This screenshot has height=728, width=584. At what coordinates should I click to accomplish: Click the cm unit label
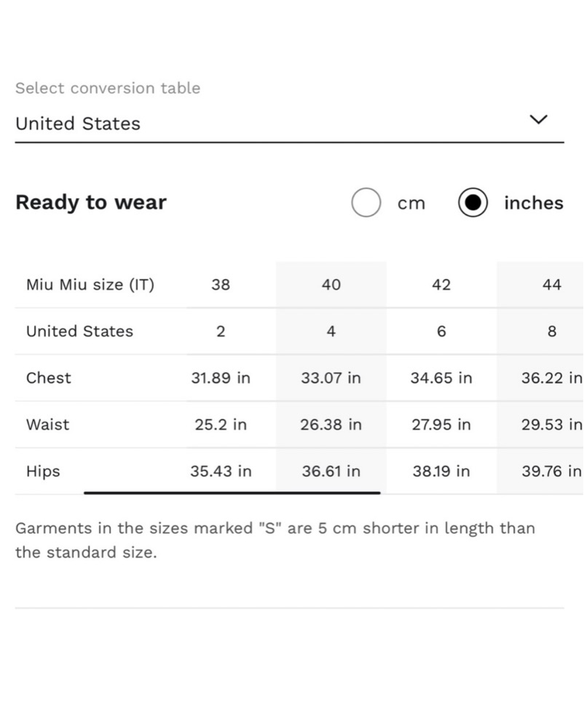pyautogui.click(x=411, y=203)
